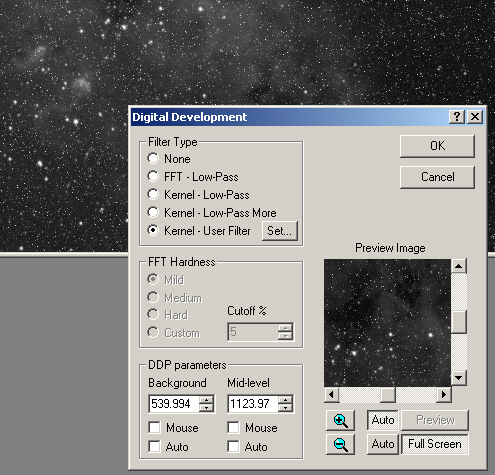
Task: Close the Digital Development dialog
Action: [x=475, y=117]
